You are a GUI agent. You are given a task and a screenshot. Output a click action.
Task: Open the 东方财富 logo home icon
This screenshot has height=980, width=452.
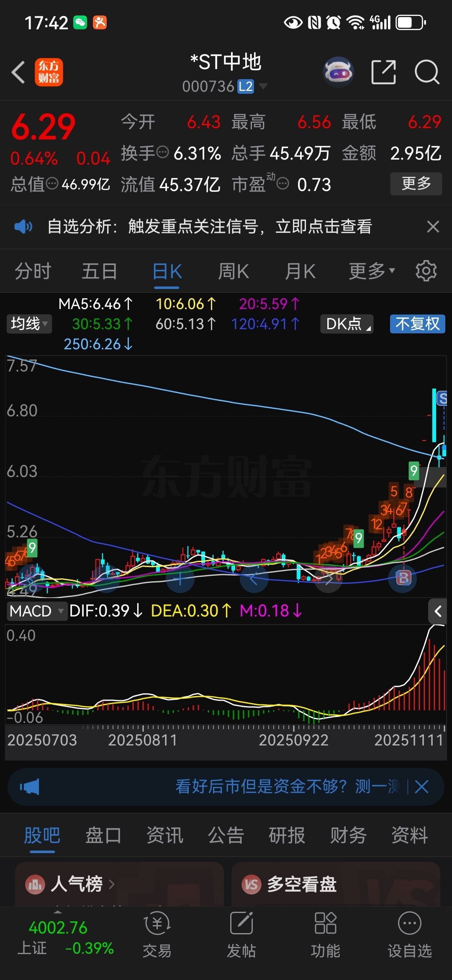tap(49, 72)
